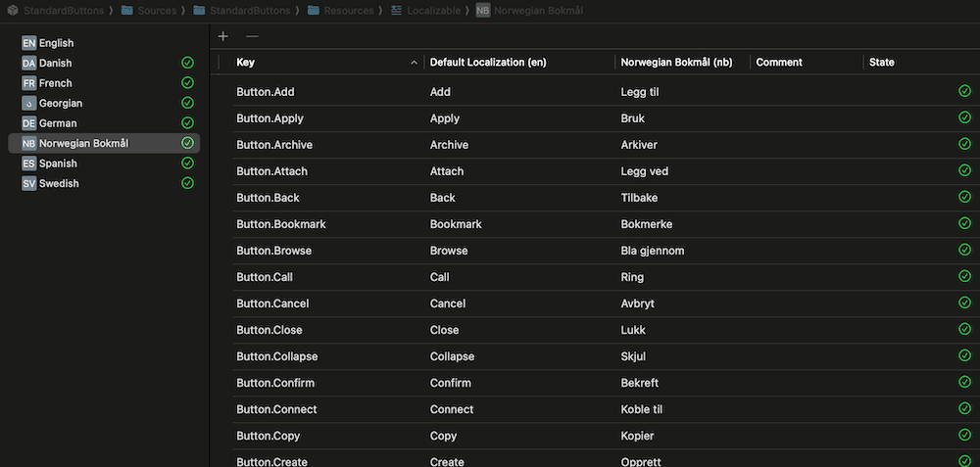Click the DA language badge in sidebar
This screenshot has height=467, width=980.
click(x=28, y=63)
